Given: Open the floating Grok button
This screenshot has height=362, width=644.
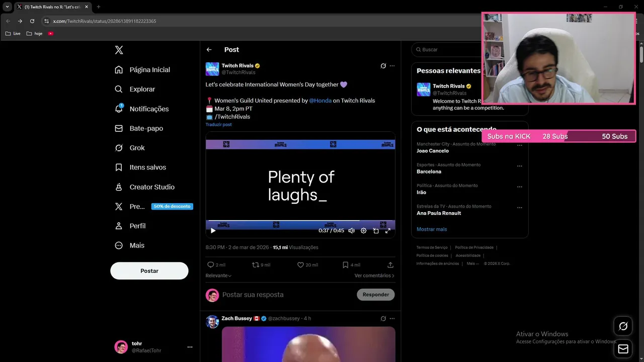Looking at the screenshot, I should [x=623, y=326].
